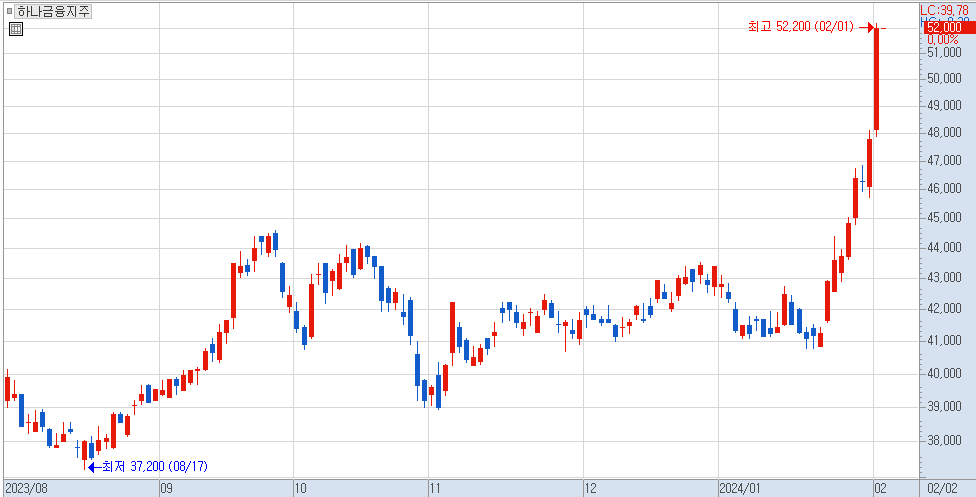
Task: Select the 2023/08 date on the time axis
Action: 25,488
